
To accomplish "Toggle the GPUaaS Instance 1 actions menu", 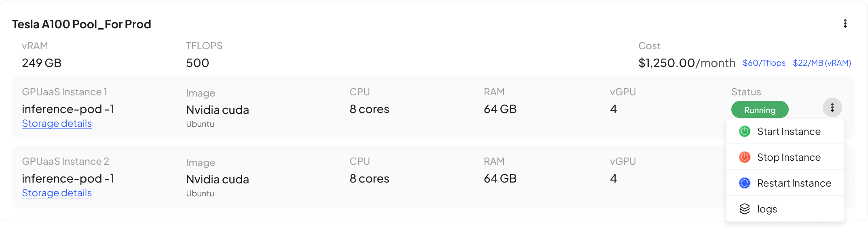I will 832,108.
